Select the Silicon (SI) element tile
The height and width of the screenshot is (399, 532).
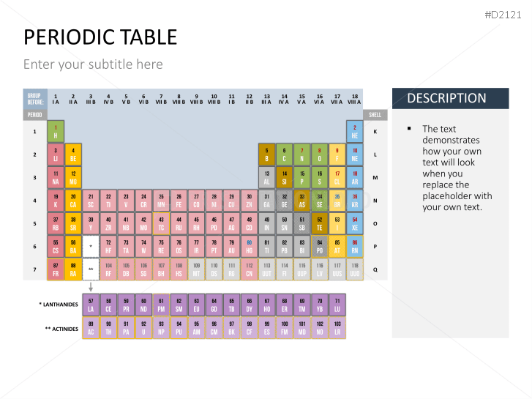284,178
